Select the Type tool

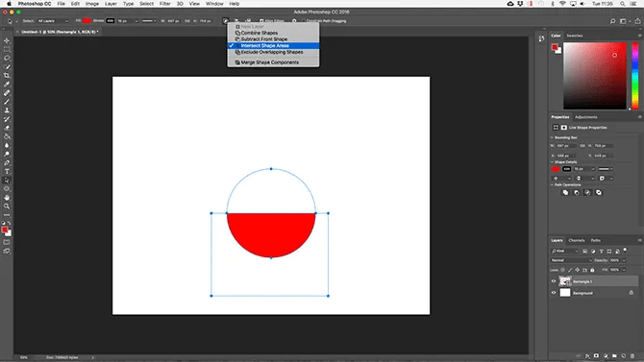tap(7, 171)
